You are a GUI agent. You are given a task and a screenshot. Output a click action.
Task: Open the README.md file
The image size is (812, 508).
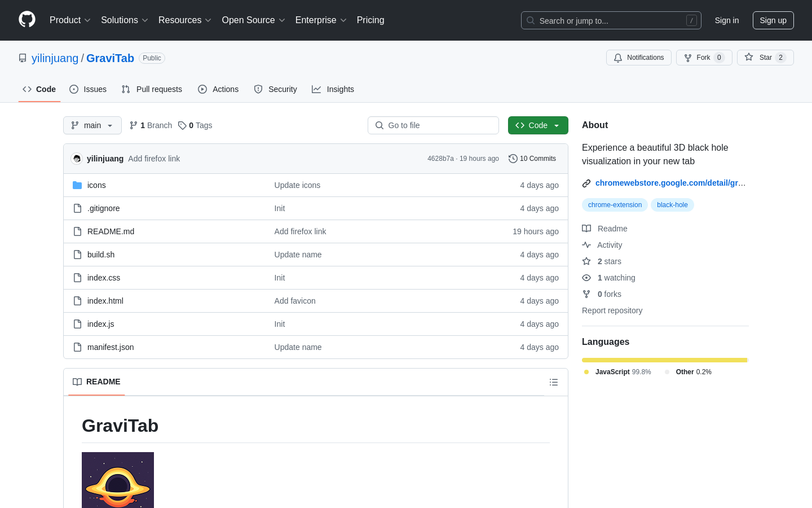click(111, 231)
